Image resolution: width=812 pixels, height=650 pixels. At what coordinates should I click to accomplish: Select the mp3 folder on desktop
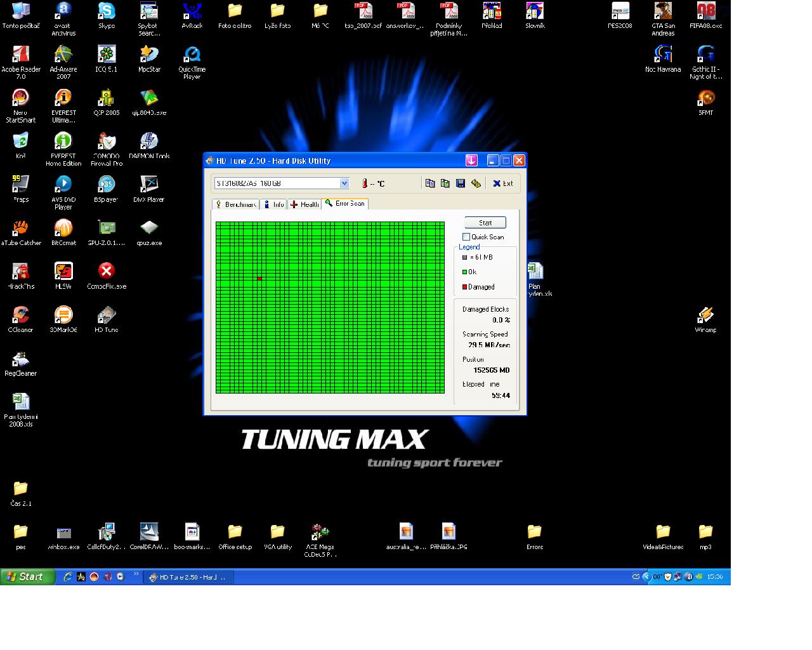(x=705, y=536)
